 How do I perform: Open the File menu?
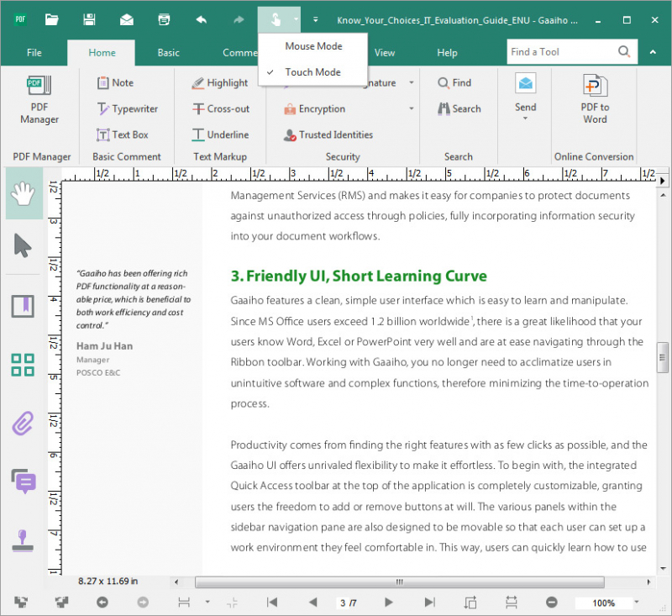coord(34,53)
